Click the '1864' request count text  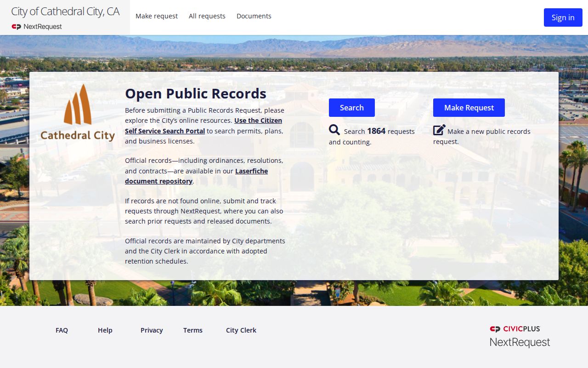tap(376, 131)
